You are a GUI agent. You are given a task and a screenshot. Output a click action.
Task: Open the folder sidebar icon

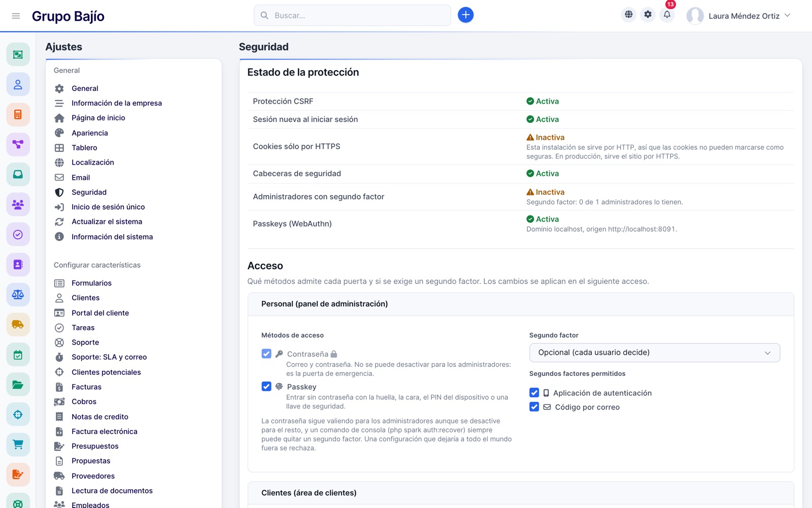tap(18, 385)
